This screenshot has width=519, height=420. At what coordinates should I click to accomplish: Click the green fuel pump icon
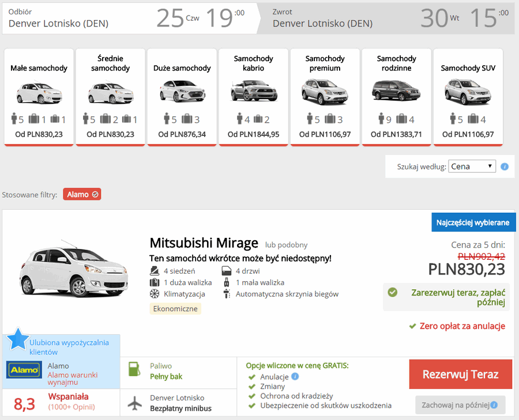pyautogui.click(x=134, y=369)
